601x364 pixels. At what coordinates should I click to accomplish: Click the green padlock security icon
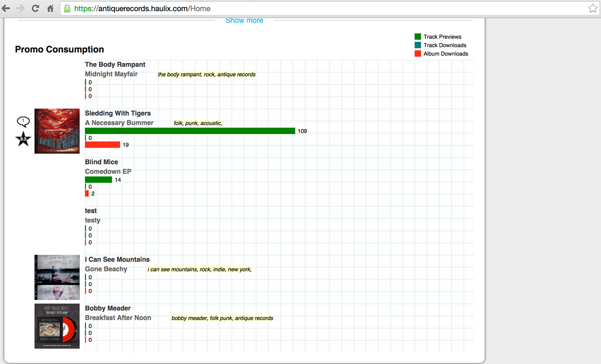tap(67, 8)
